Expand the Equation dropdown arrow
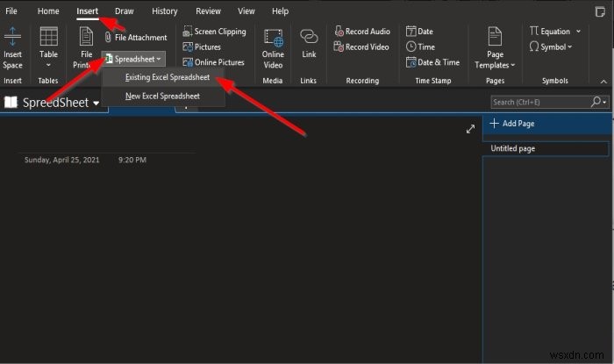The width and height of the screenshot is (614, 364). pyautogui.click(x=578, y=32)
